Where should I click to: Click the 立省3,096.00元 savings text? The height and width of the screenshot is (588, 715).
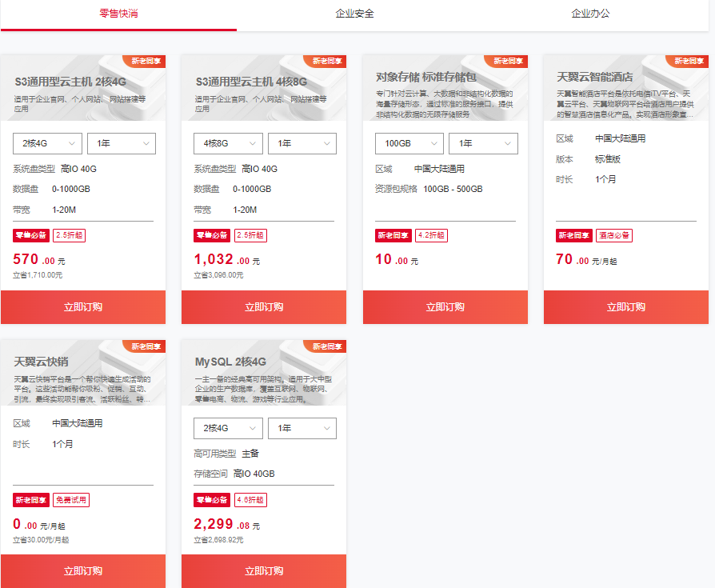219,275
